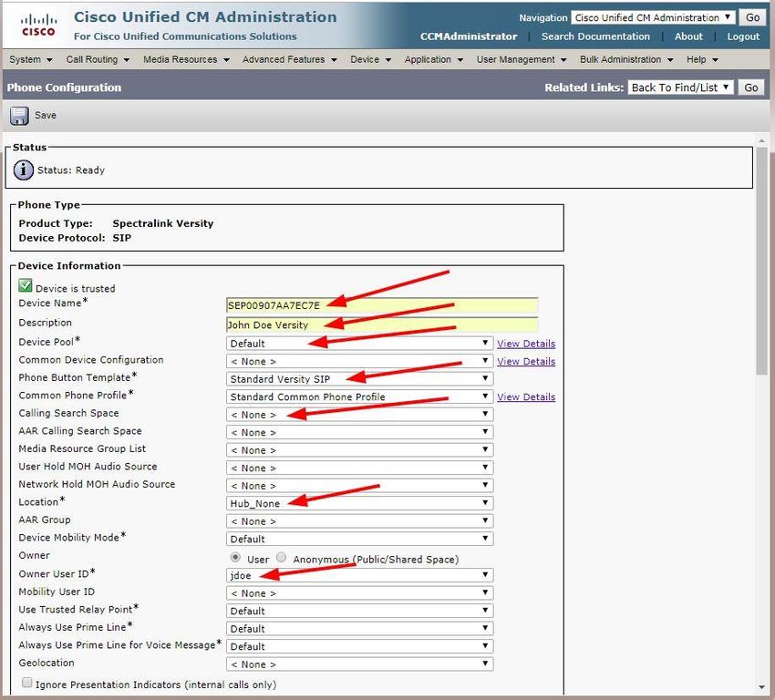The image size is (775, 700).
Task: Open the Mobility User ID dropdown
Action: pos(359,592)
